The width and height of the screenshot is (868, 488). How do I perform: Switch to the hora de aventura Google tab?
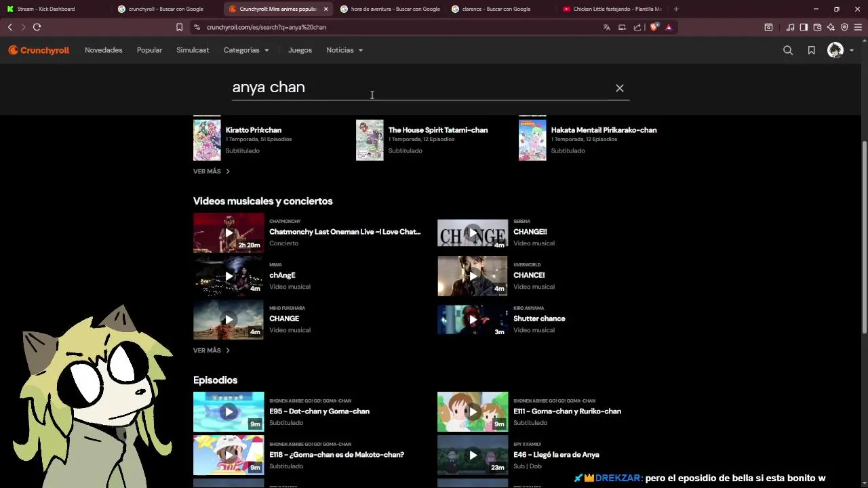[x=390, y=9]
